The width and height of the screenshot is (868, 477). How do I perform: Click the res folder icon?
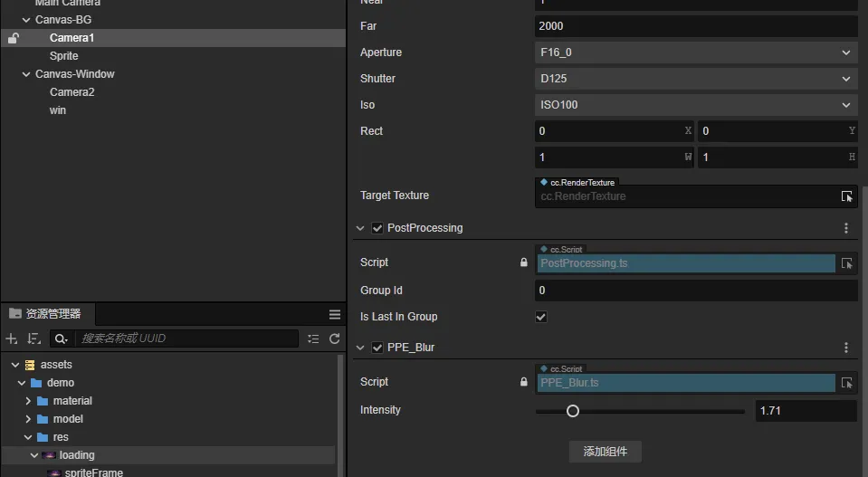point(43,438)
